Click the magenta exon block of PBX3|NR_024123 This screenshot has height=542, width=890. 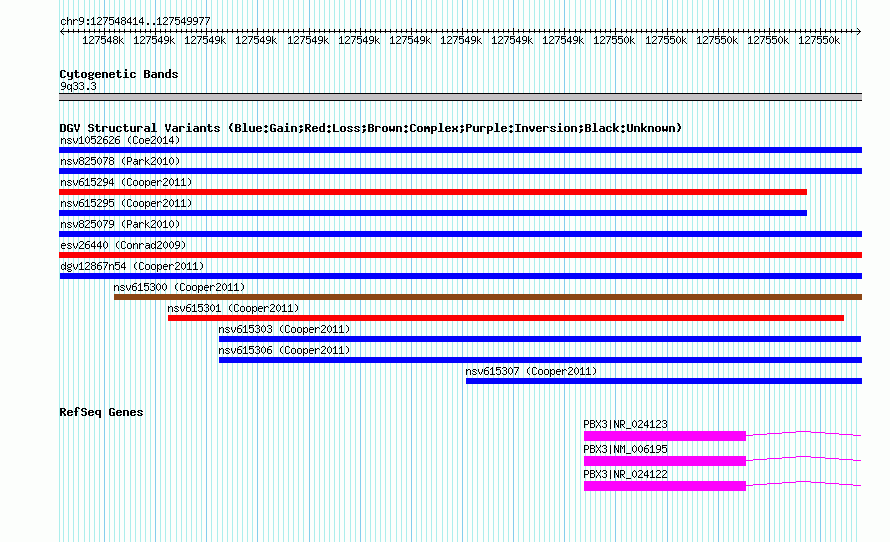(x=665, y=436)
